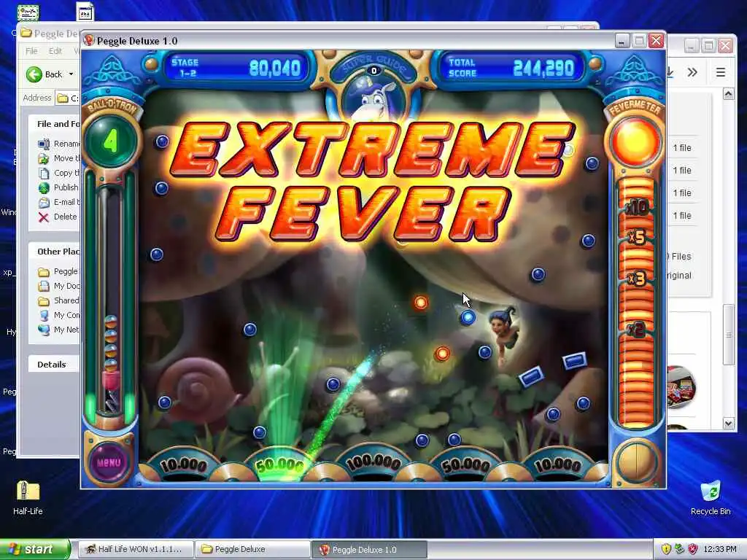This screenshot has height=560, width=747.
Task: Open the Back history dropdown arrow
Action: tap(71, 74)
